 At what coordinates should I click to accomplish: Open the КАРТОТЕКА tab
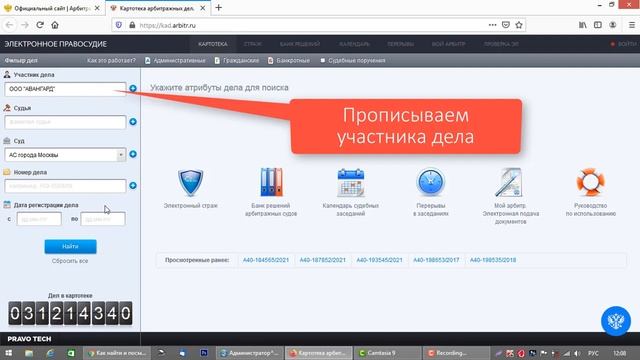coord(213,44)
